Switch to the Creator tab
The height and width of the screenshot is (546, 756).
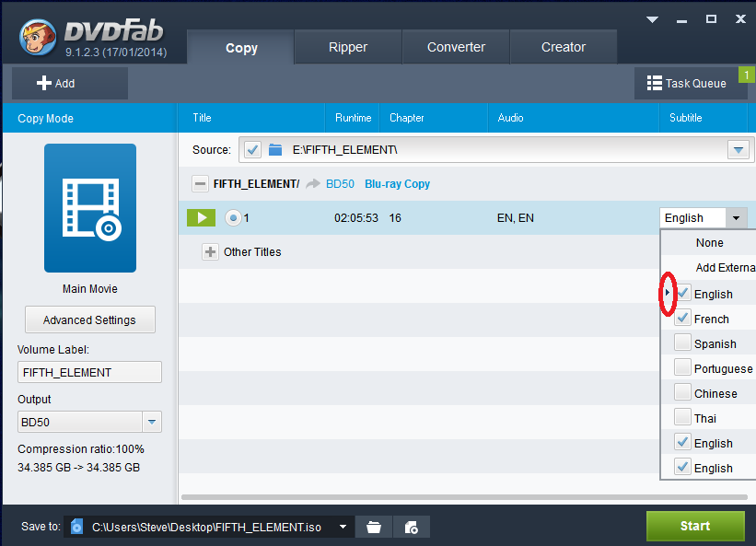[x=564, y=47]
